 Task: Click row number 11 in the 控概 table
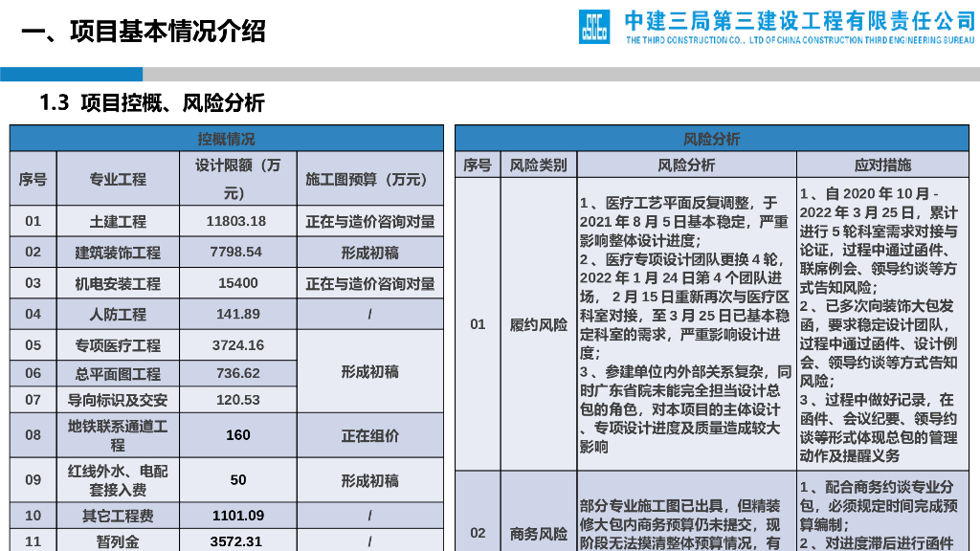click(x=33, y=541)
